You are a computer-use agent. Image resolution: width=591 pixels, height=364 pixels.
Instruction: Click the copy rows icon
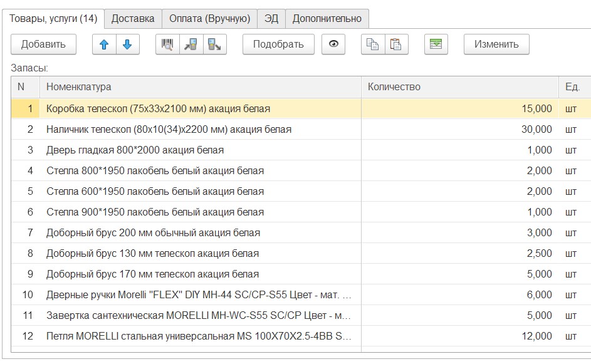(x=373, y=44)
